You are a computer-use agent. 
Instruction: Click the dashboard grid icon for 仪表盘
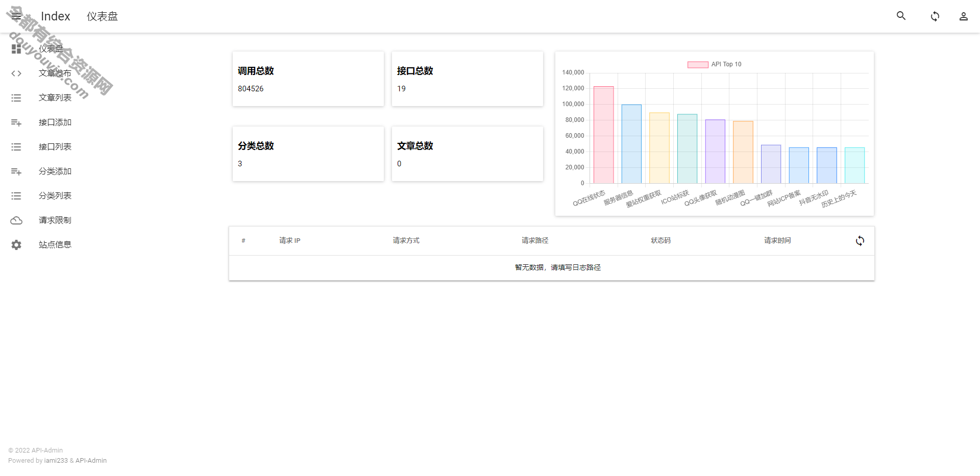(16, 49)
